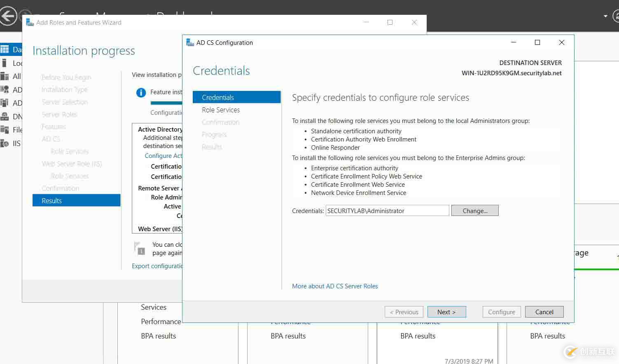Select the Credentials step in AD CS Configuration

237,97
